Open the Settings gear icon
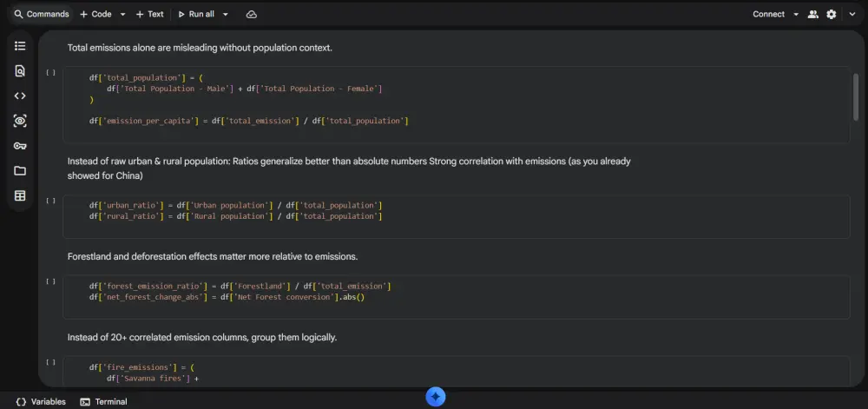Image resolution: width=868 pixels, height=409 pixels. click(832, 15)
